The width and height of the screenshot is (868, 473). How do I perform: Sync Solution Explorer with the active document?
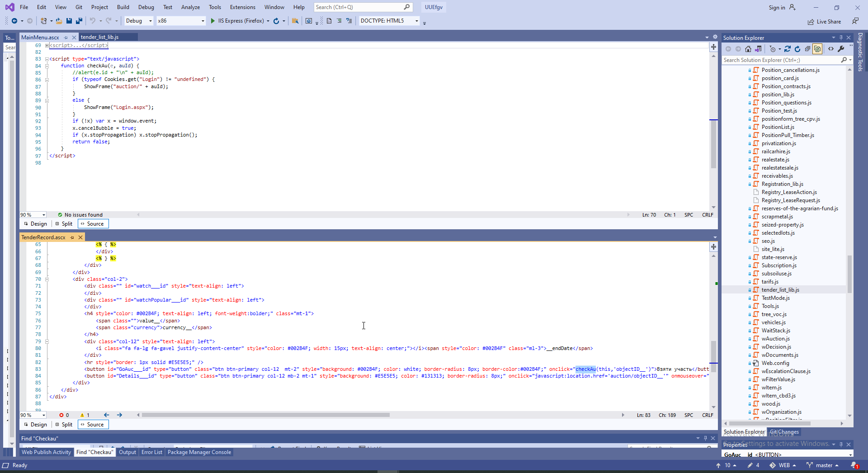tap(788, 49)
